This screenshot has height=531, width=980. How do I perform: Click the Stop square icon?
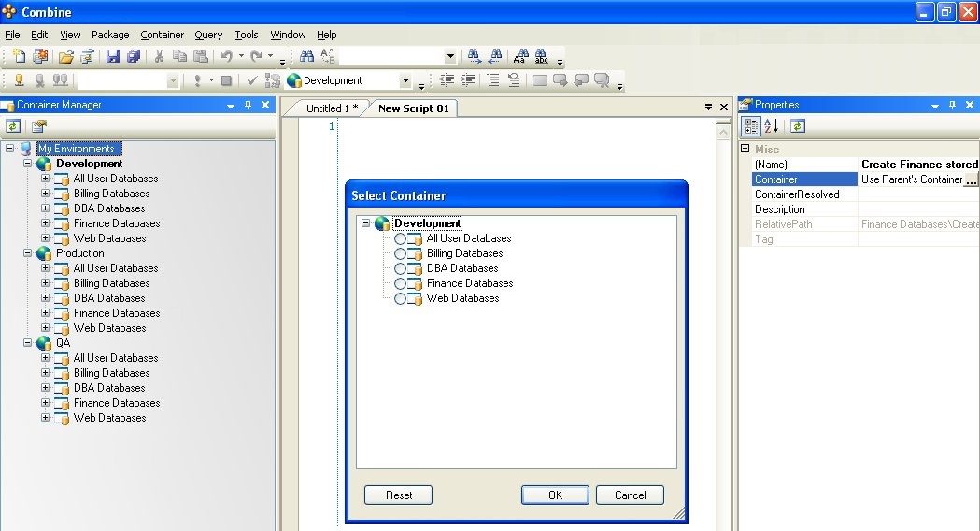tap(227, 80)
